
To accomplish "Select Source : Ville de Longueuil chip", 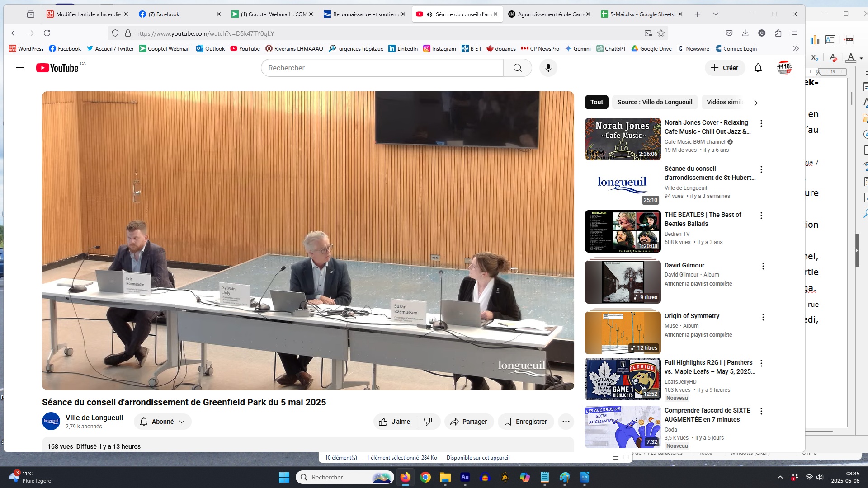I will 655,102.
